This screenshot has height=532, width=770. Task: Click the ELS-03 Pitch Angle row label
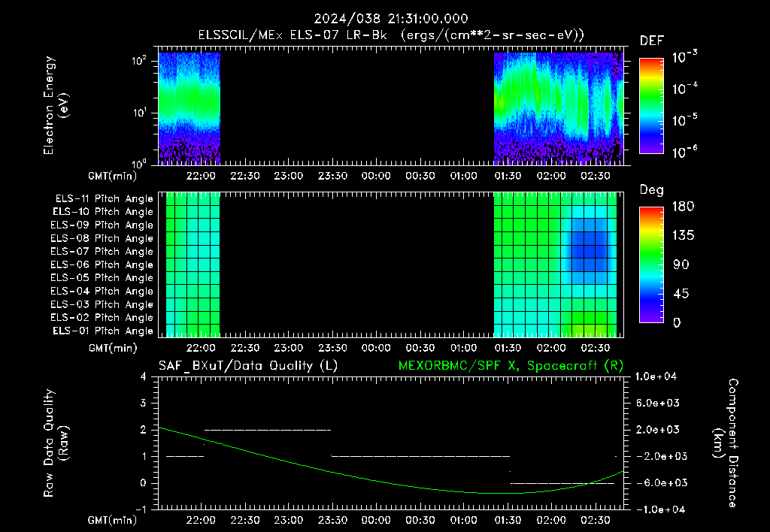coord(102,304)
